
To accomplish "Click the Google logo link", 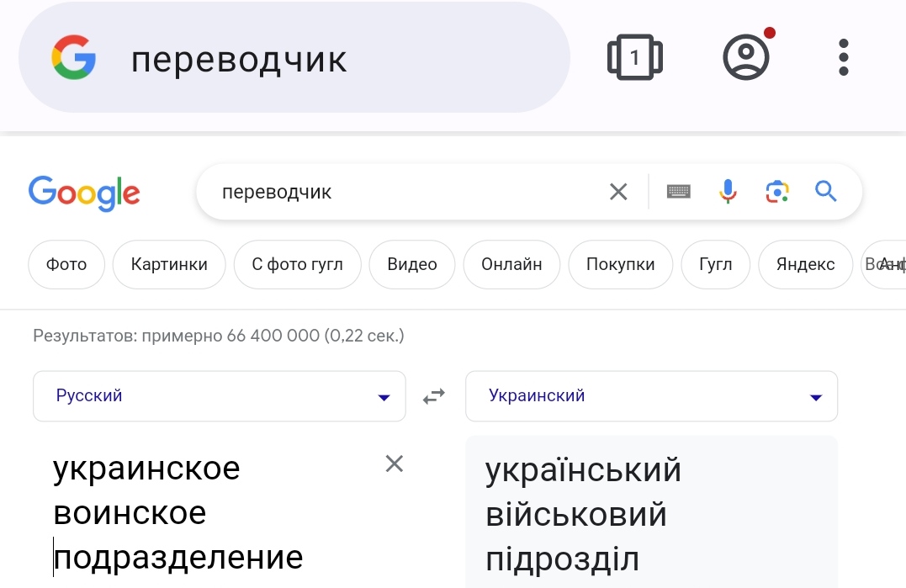I will 84,193.
